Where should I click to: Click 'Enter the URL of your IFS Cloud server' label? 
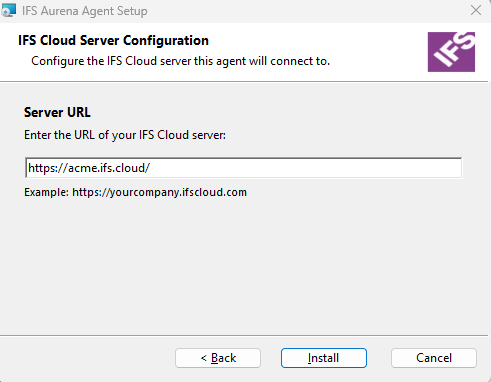125,135
